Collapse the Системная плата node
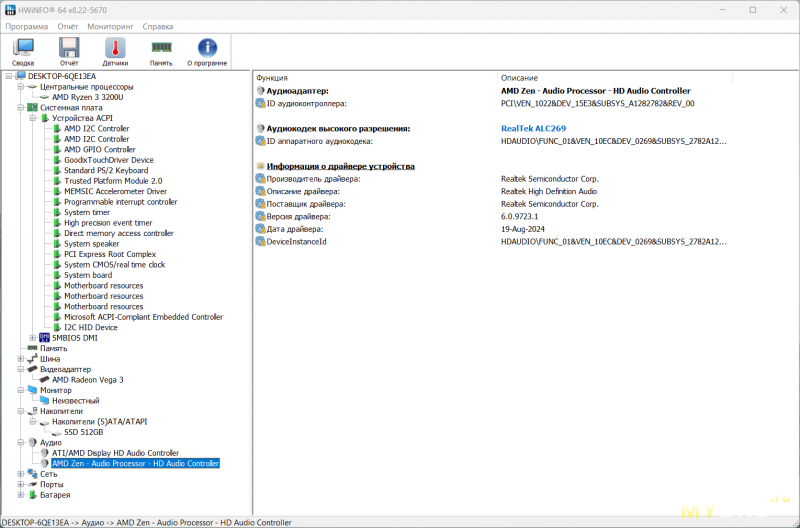Viewport: 800px width, 528px height. [20, 108]
